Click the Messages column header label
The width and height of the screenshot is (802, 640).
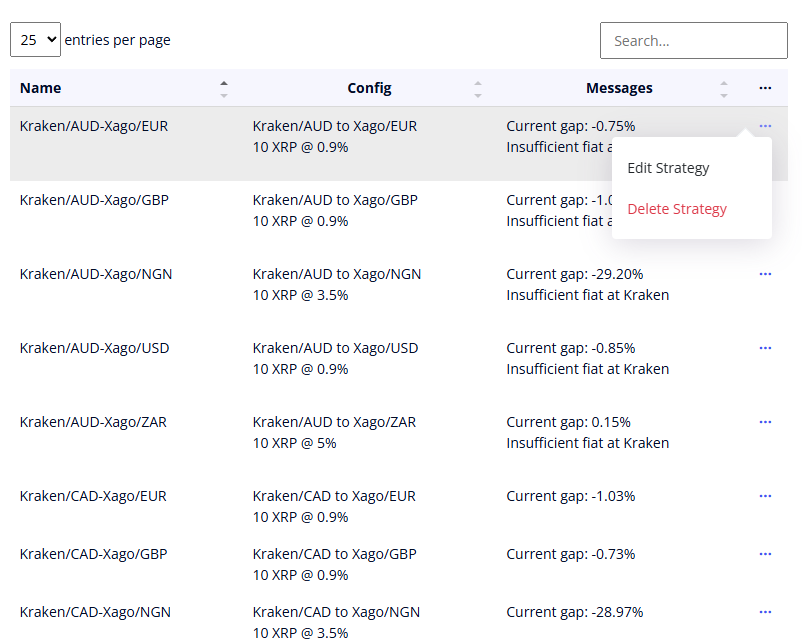pyautogui.click(x=619, y=88)
